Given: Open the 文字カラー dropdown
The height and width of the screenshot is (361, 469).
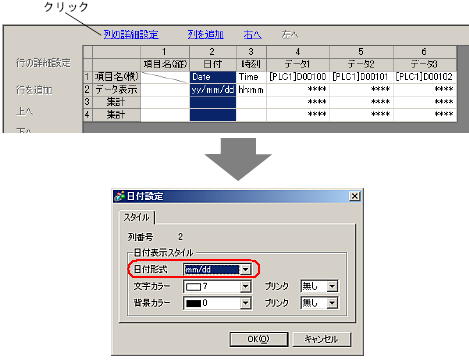Looking at the screenshot, I should coord(246,286).
